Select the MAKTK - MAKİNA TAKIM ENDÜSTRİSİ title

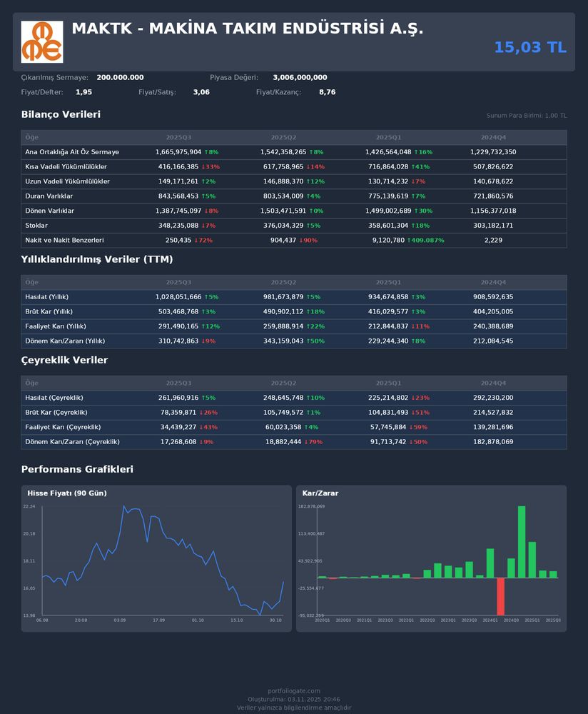pyautogui.click(x=247, y=29)
